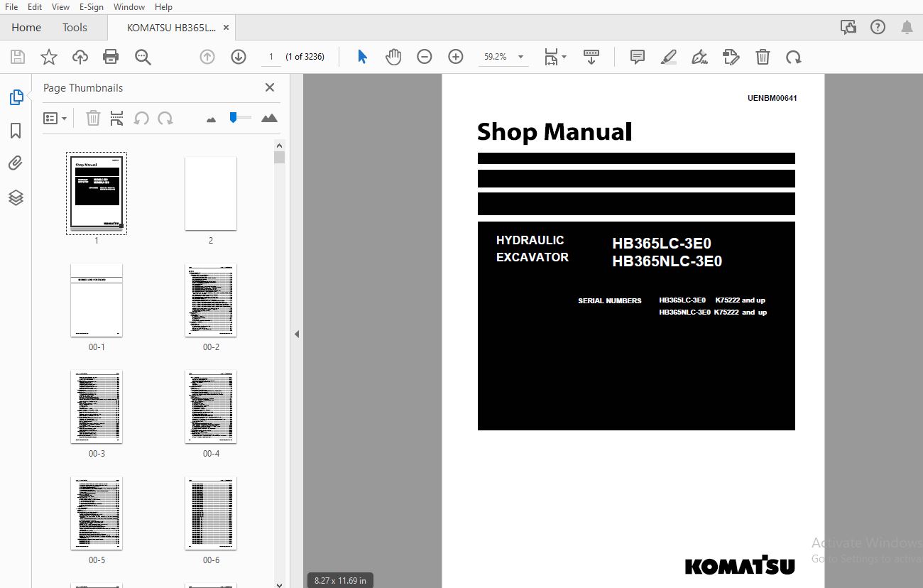Image resolution: width=923 pixels, height=588 pixels.
Task: Click the page number input field
Action: [x=271, y=57]
